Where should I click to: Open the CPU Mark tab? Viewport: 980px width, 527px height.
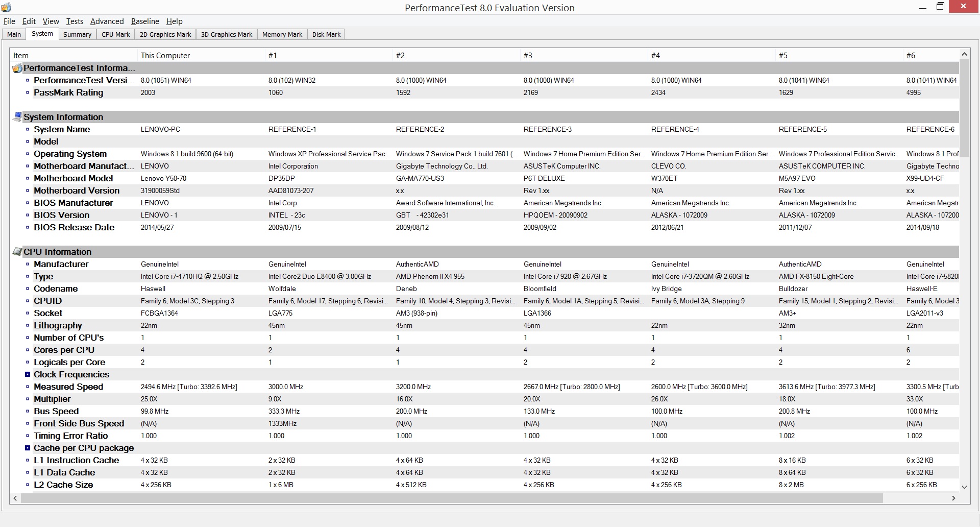click(115, 34)
